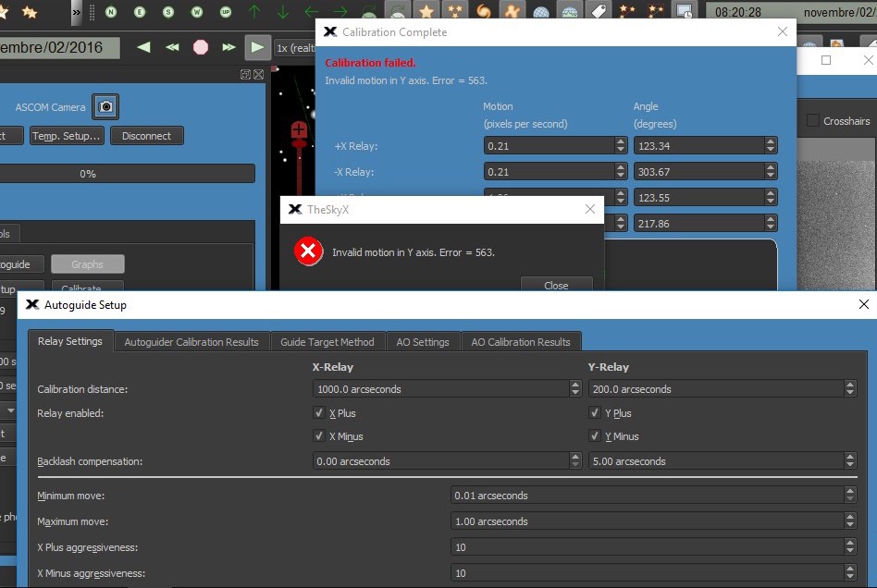Click the red telescope marker on sky chart
The height and width of the screenshot is (588, 877).
(x=299, y=134)
